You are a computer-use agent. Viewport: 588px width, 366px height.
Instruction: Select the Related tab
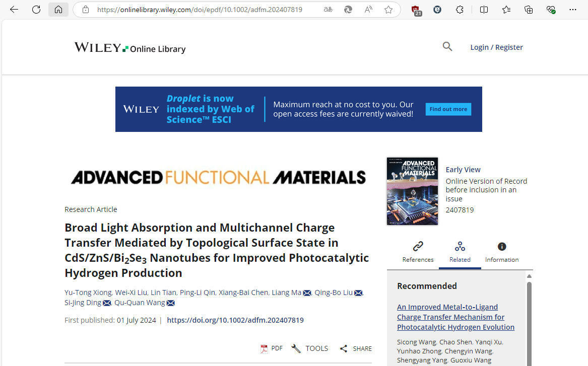[x=460, y=252]
